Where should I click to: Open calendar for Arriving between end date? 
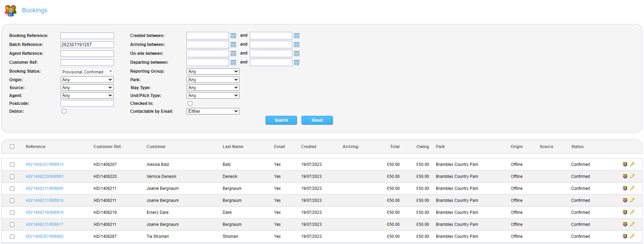297,45
